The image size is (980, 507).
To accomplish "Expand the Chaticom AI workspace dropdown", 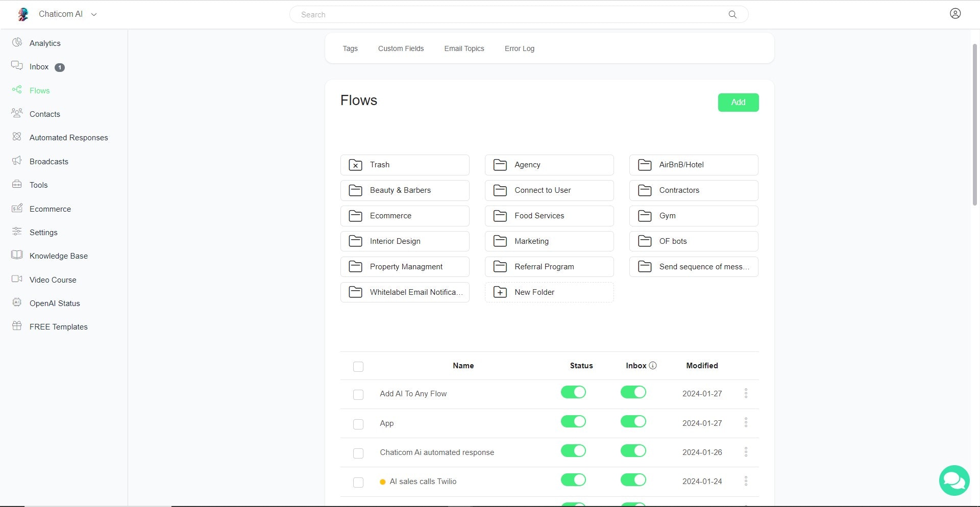I will [94, 14].
